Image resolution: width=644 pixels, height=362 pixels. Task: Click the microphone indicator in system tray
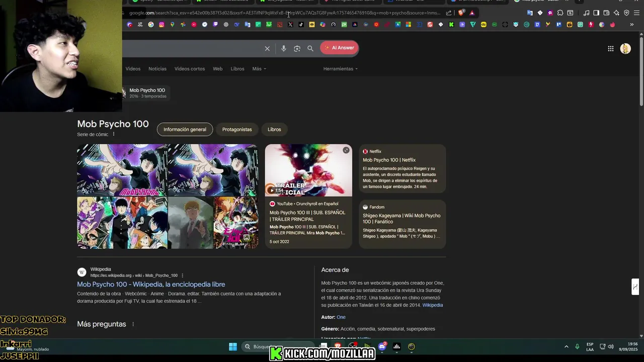point(577,346)
